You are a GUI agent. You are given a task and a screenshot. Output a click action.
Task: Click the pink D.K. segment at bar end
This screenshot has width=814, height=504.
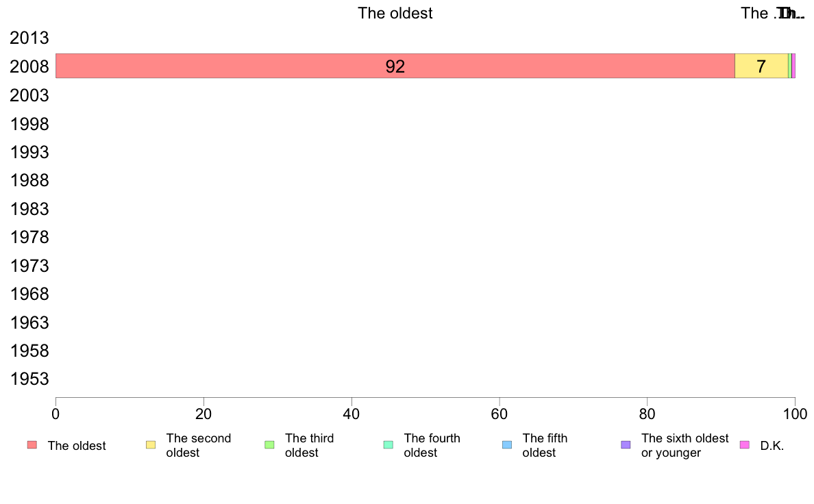coord(793,66)
